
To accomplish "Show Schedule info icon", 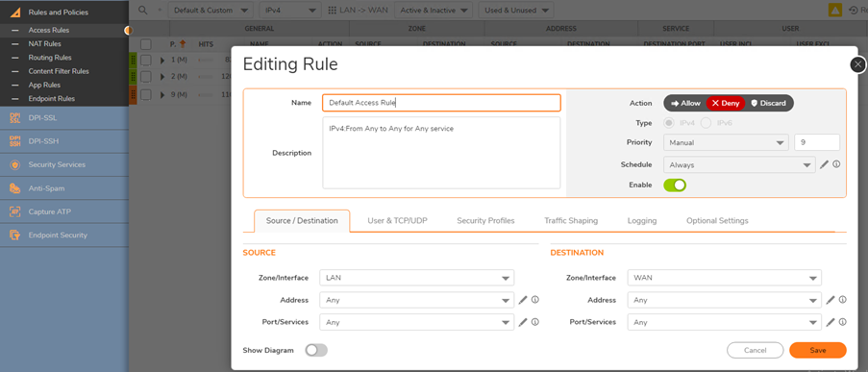I will tap(836, 164).
